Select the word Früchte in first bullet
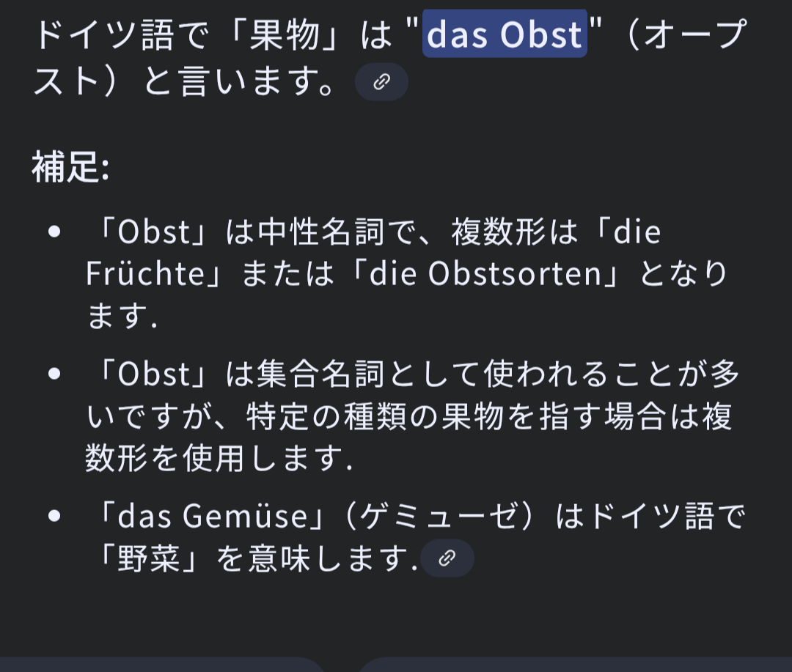This screenshot has height=672, width=792. pos(145,273)
